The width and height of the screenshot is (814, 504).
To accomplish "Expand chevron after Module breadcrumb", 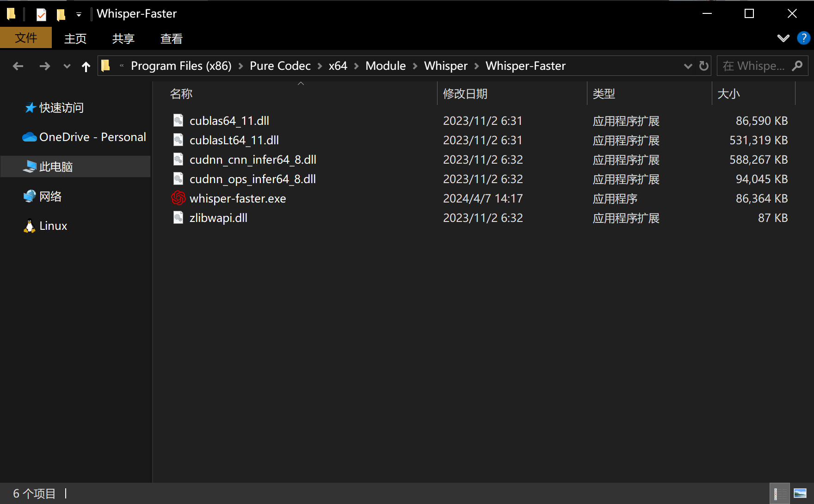I will 415,66.
